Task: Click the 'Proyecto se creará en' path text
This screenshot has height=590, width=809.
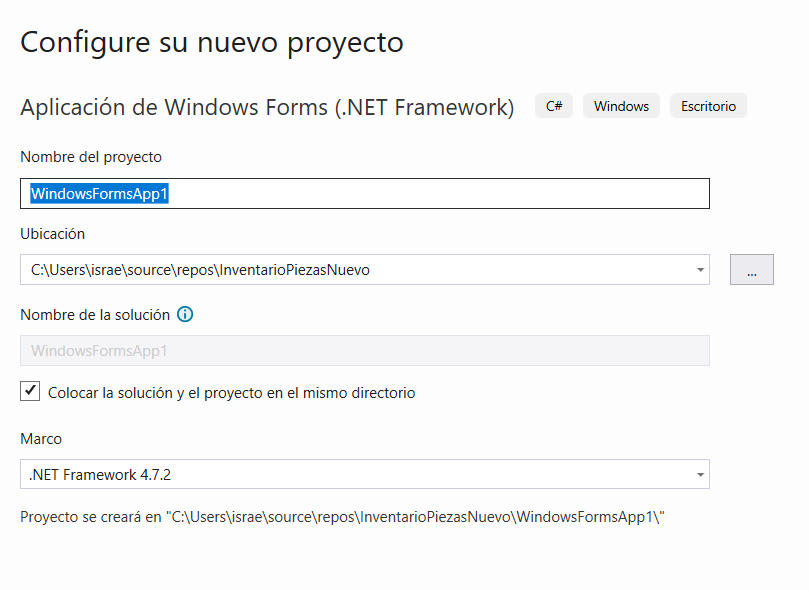Action: tap(342, 517)
